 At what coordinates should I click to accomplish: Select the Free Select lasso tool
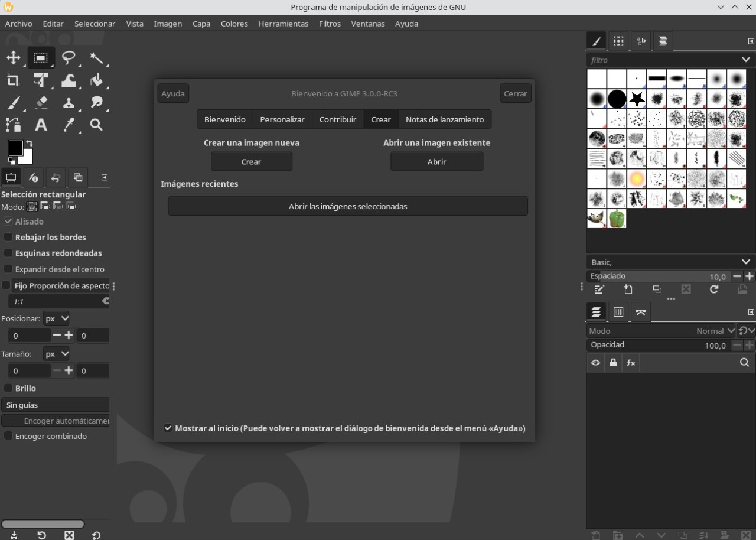click(x=69, y=58)
